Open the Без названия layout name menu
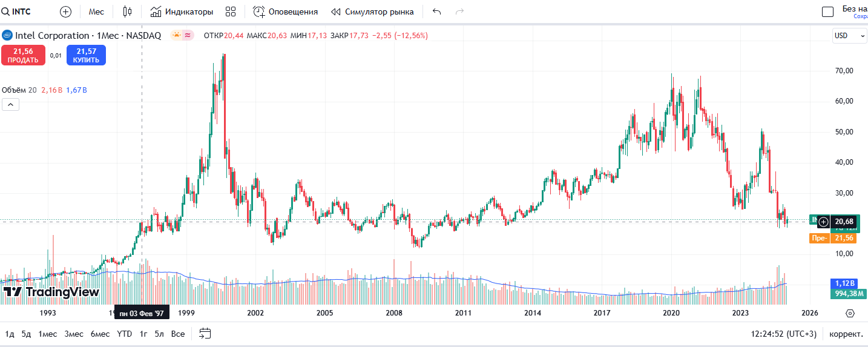The width and height of the screenshot is (868, 347). [x=855, y=12]
